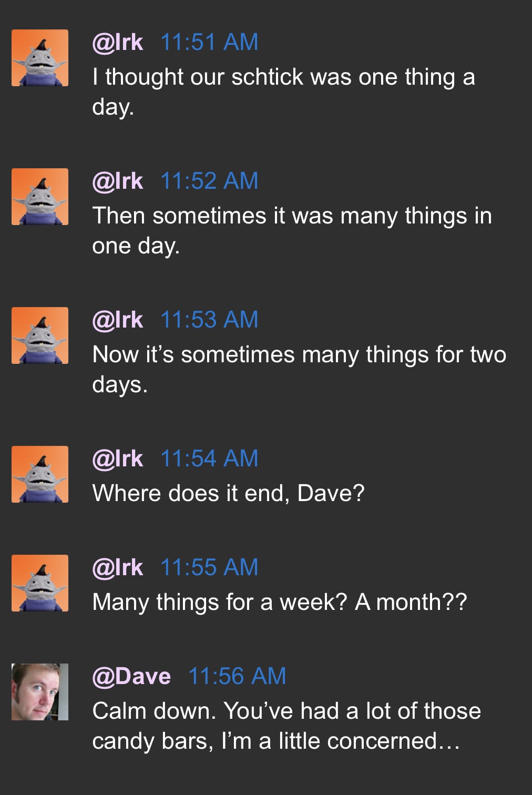This screenshot has height=795, width=532.
Task: Click the @Irk username at 11:51 AM
Action: coord(117,43)
